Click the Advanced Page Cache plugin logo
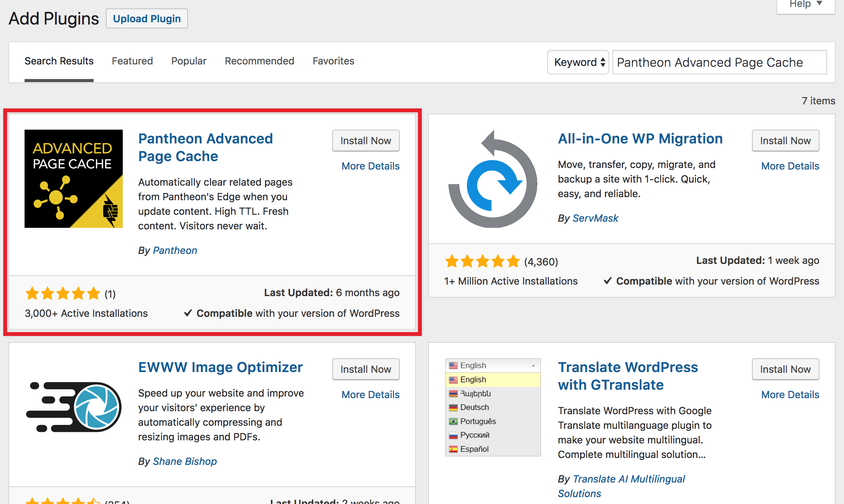Image resolution: width=844 pixels, height=504 pixels. click(x=73, y=179)
